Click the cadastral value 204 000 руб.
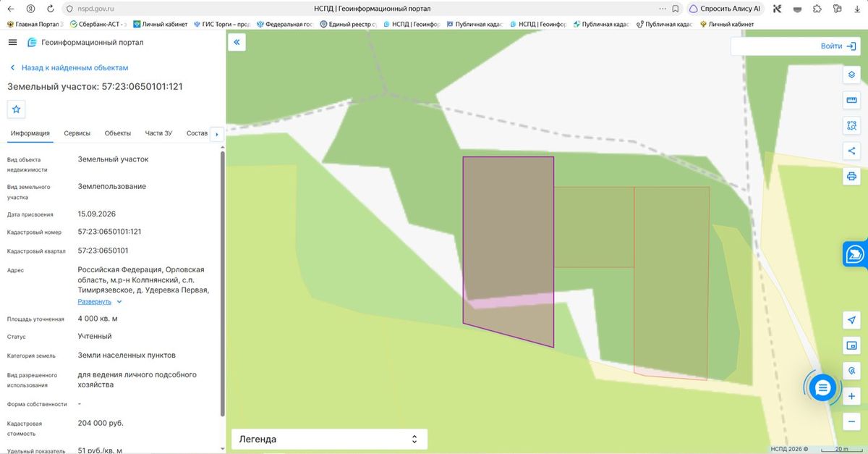 (101, 423)
